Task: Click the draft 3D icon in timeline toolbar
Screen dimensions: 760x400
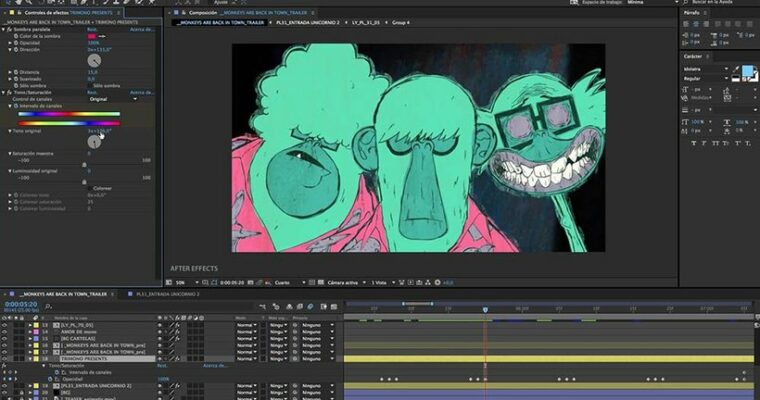Action: pos(276,306)
